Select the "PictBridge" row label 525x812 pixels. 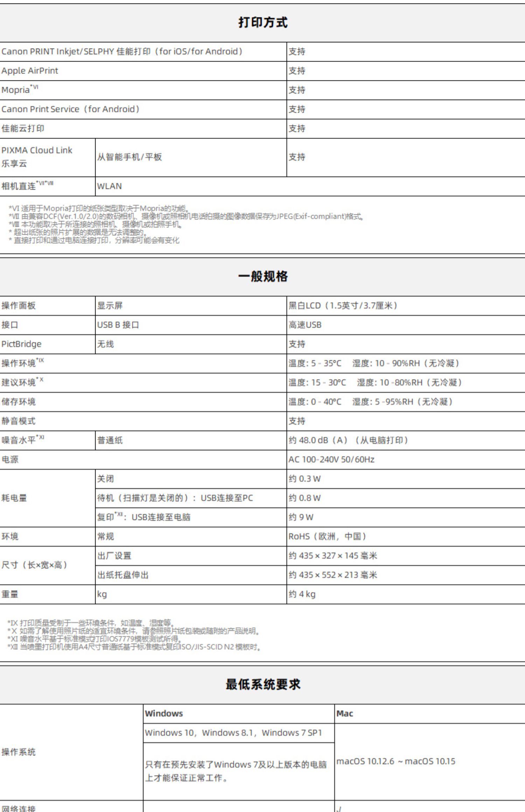tap(21, 344)
